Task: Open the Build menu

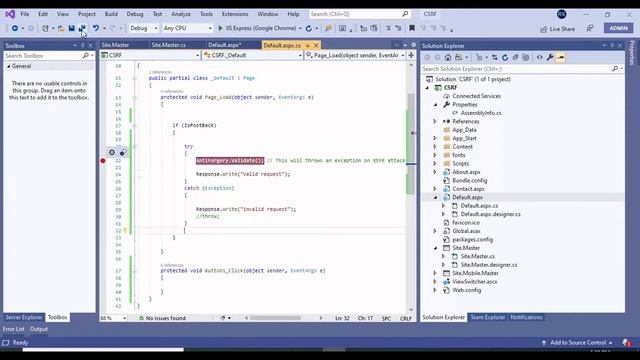Action: click(x=111, y=14)
